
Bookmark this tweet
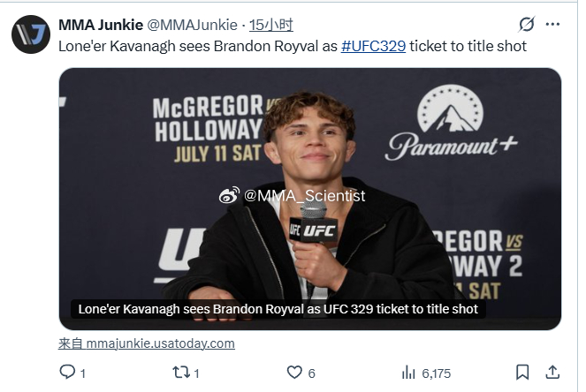tap(522, 373)
